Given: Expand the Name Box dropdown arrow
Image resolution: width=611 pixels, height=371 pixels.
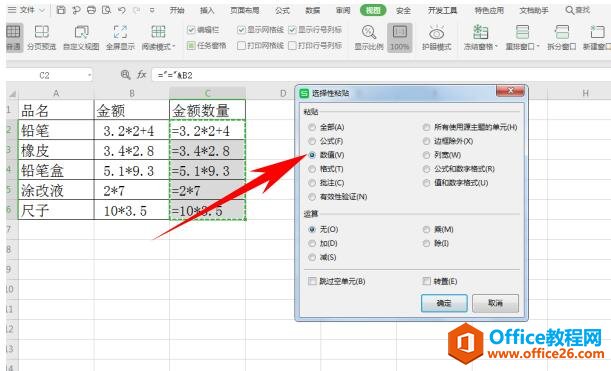Looking at the screenshot, I should click(89, 75).
